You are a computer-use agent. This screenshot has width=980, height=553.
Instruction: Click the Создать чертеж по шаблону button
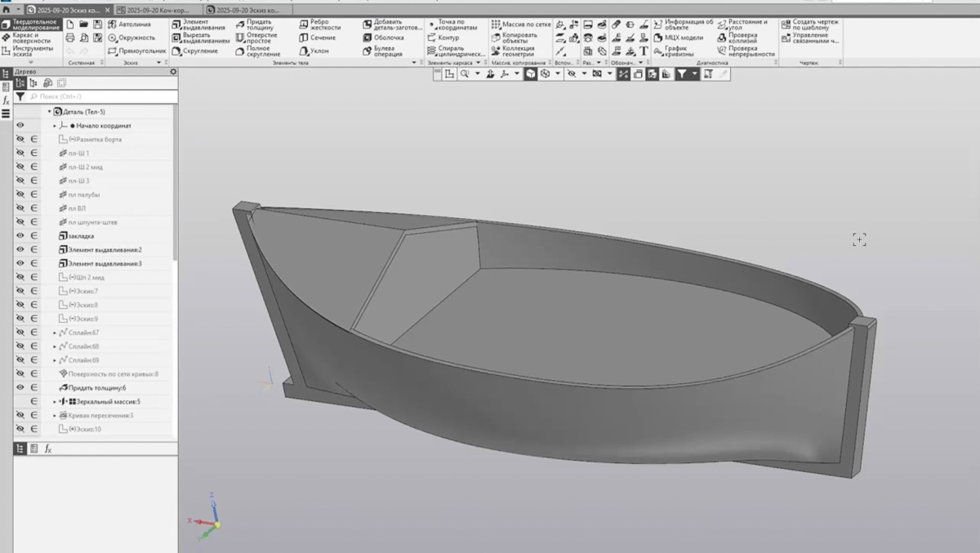(x=808, y=25)
